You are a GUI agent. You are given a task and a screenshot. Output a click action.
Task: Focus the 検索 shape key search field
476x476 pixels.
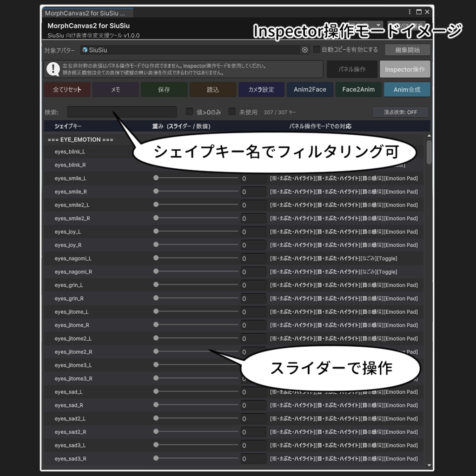coord(122,112)
